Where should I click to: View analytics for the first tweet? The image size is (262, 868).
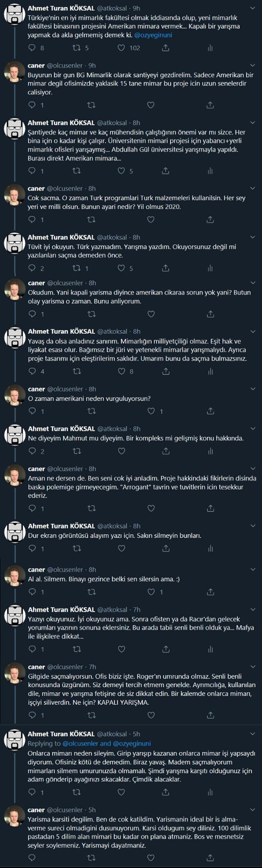pyautogui.click(x=210, y=48)
